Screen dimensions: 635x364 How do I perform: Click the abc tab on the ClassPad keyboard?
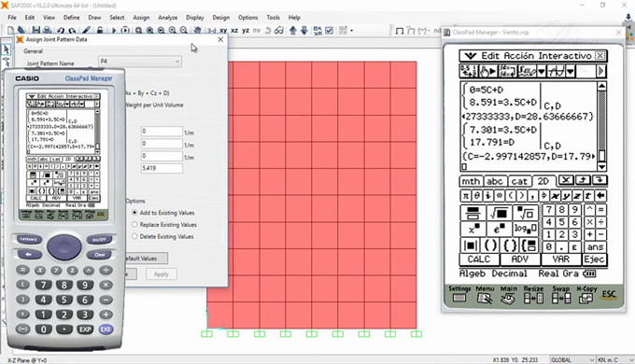(x=495, y=181)
